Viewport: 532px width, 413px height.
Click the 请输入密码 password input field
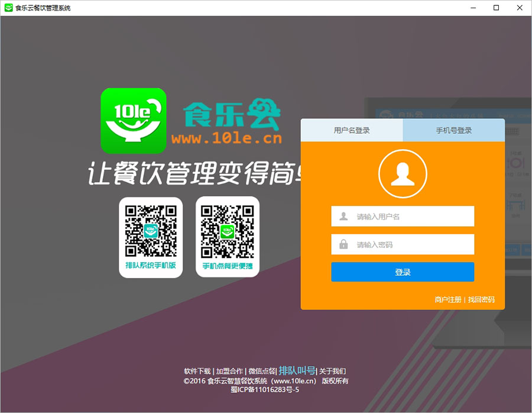point(403,244)
